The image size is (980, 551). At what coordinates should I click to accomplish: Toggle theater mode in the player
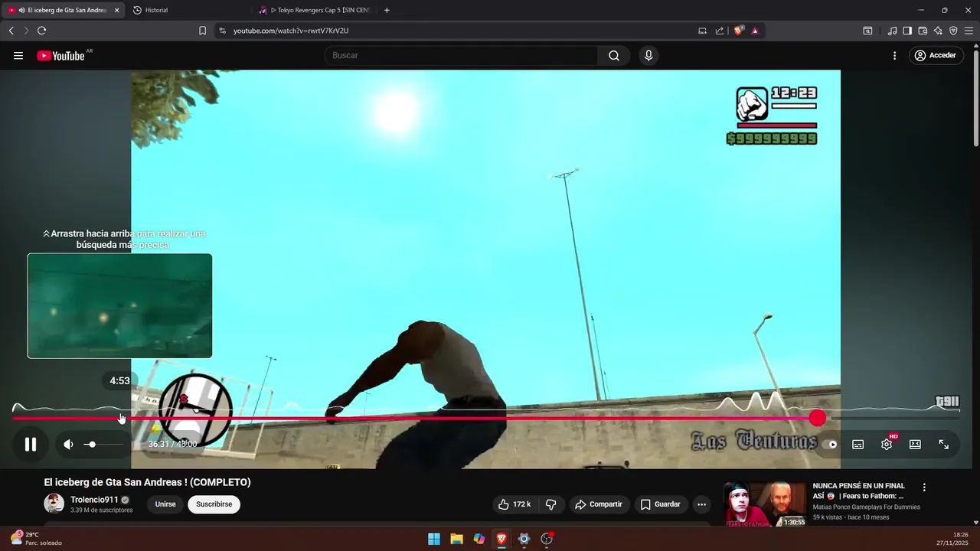pyautogui.click(x=915, y=445)
